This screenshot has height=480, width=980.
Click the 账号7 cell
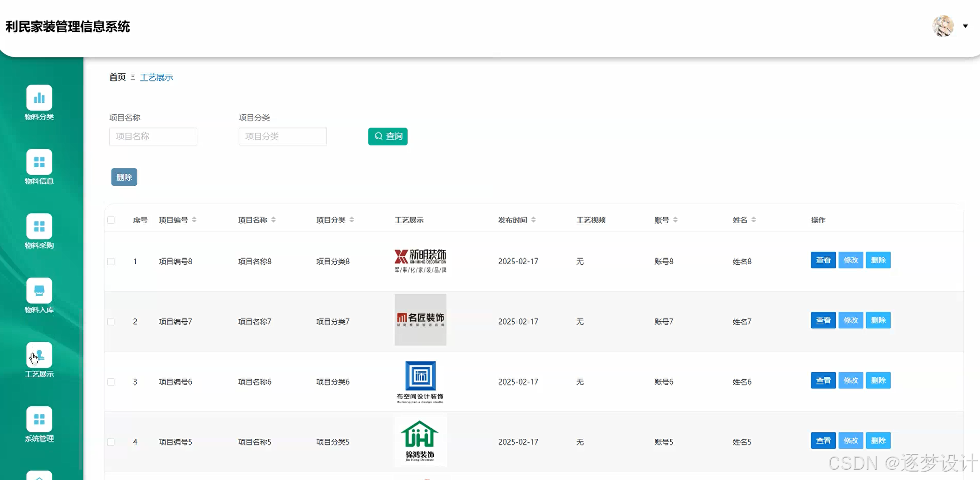tap(664, 322)
